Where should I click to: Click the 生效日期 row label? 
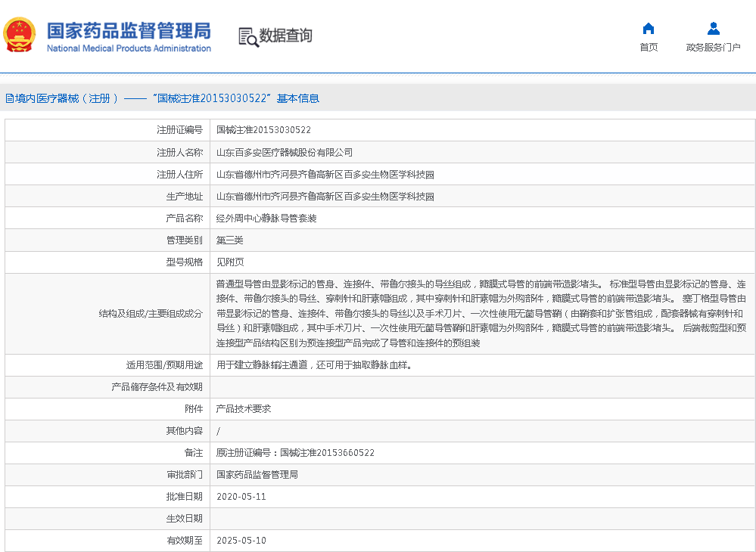pyautogui.click(x=184, y=519)
